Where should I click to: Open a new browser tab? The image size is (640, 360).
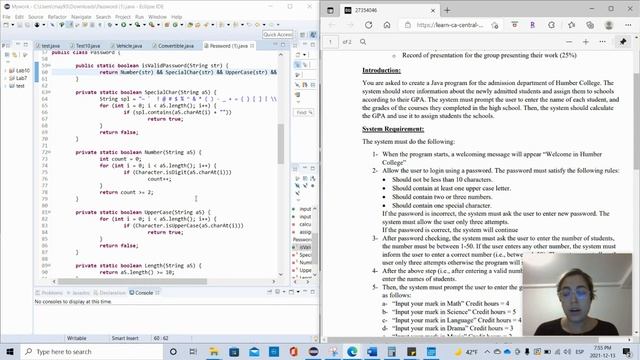(447, 10)
